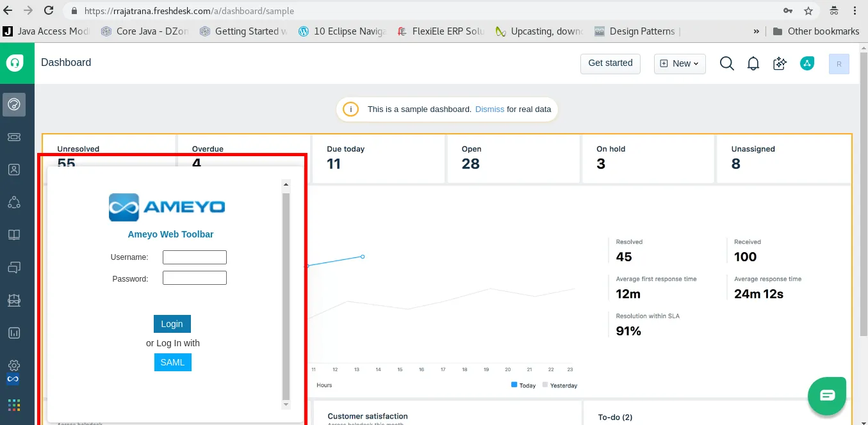
Task: Open the Admin gear icon in sidebar
Action: (x=13, y=366)
